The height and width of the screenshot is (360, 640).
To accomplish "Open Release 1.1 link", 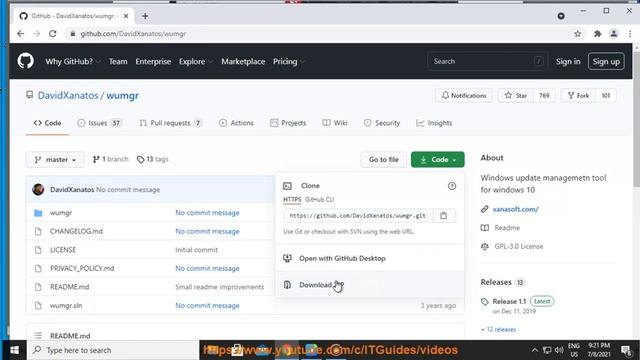I will 509,302.
